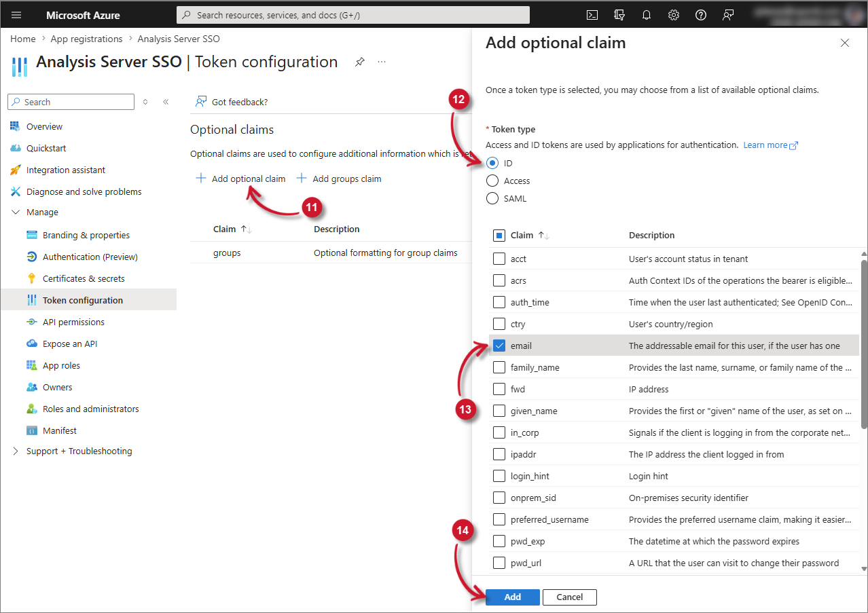Click the top resource search bar
The width and height of the screenshot is (868, 613).
pos(353,15)
